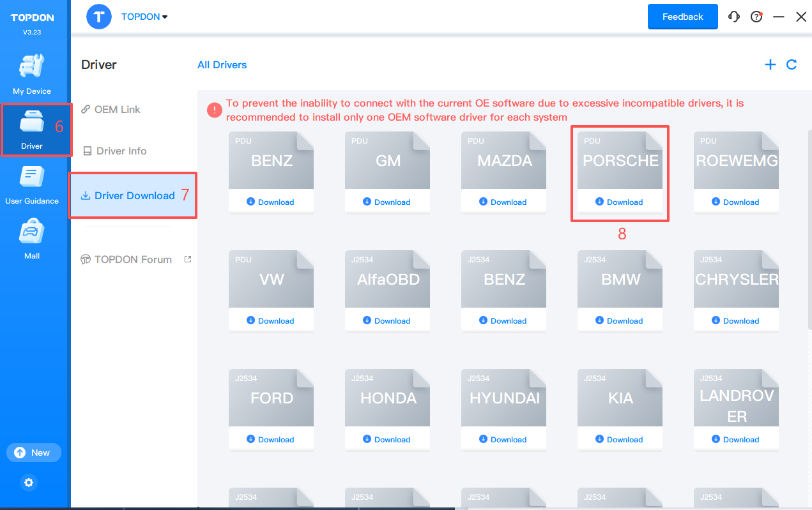
Task: Click the New update button
Action: (34, 453)
